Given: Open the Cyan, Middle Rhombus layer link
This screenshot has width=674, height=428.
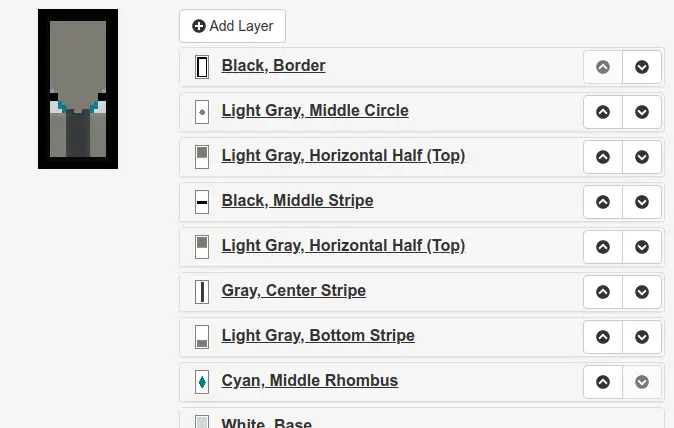Looking at the screenshot, I should coord(309,381).
